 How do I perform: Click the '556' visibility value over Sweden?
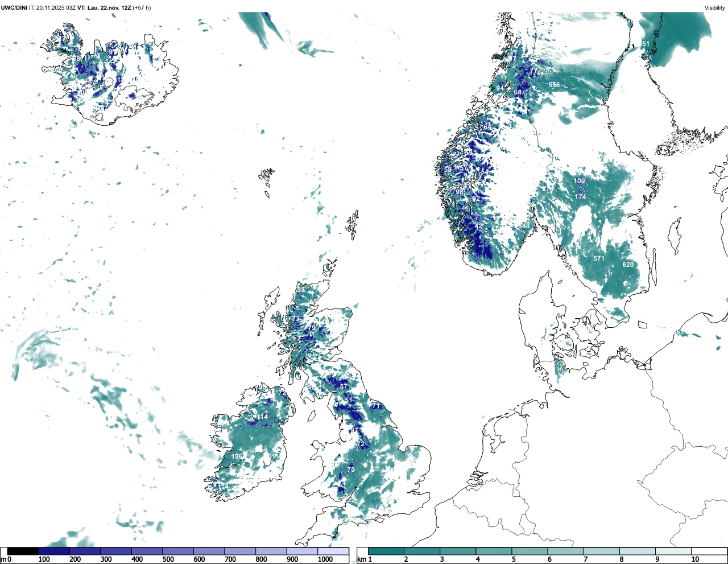tap(554, 85)
